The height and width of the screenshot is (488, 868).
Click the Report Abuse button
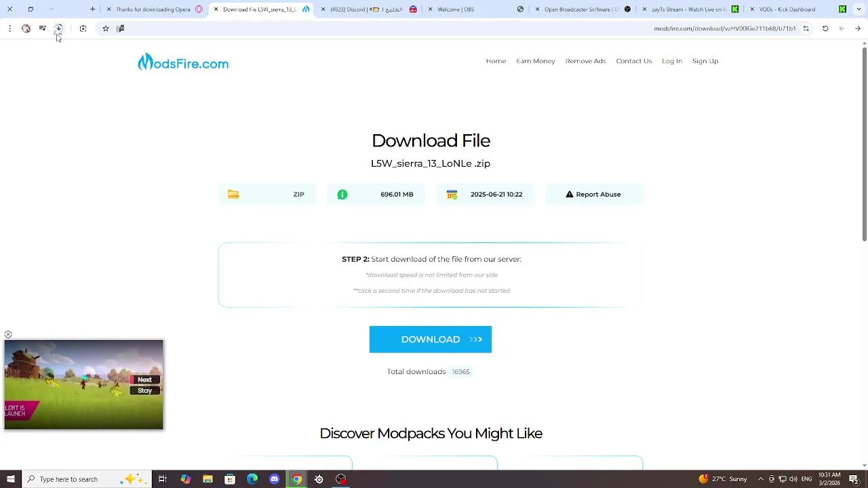593,195
